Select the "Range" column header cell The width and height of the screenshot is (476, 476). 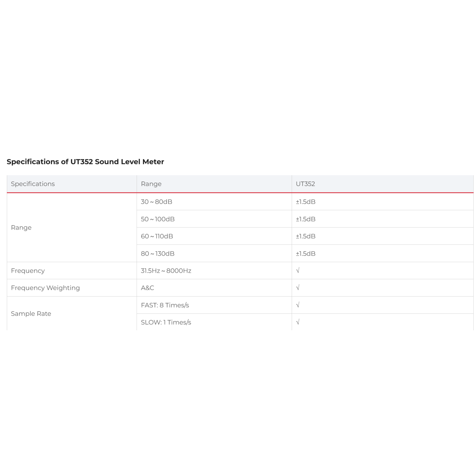[151, 184]
